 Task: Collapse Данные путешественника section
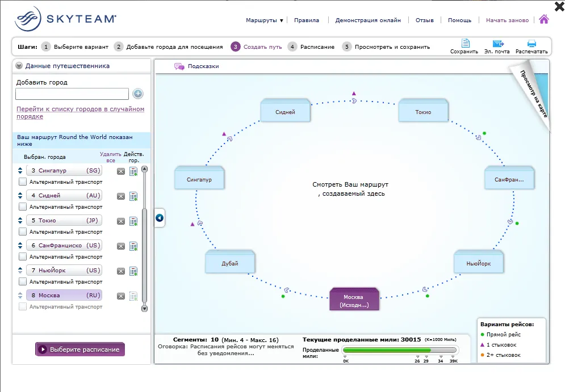[x=19, y=66]
